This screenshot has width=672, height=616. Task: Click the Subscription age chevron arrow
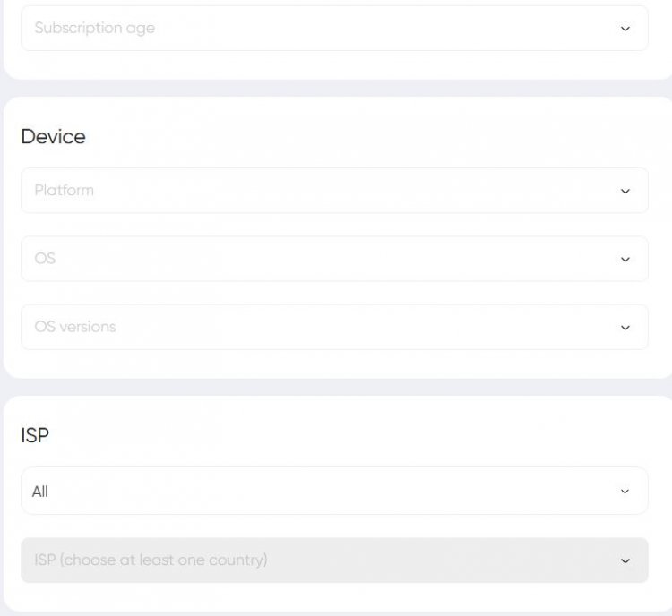625,29
